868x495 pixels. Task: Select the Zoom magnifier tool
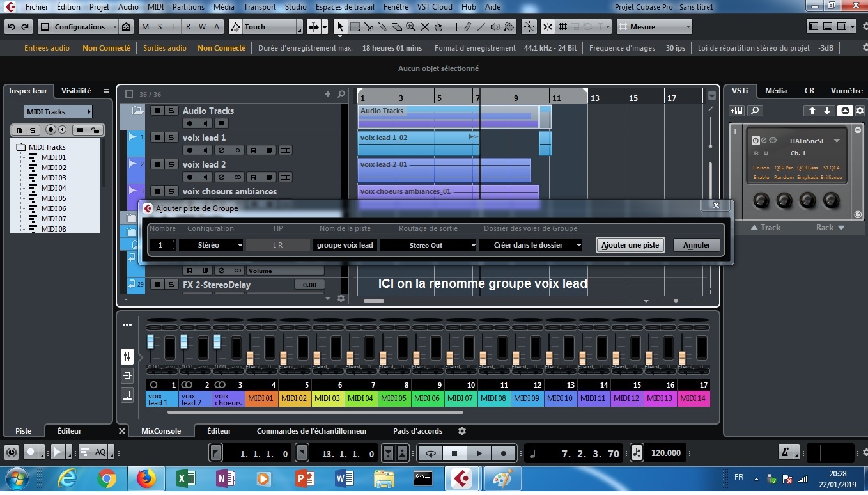pos(410,27)
